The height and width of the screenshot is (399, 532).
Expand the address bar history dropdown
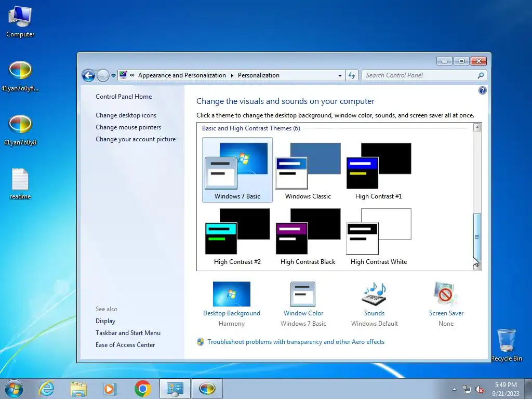tap(340, 76)
